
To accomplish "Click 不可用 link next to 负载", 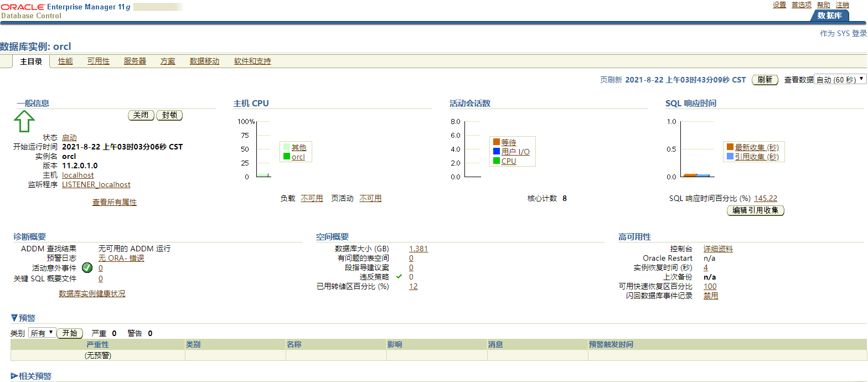I will [312, 198].
